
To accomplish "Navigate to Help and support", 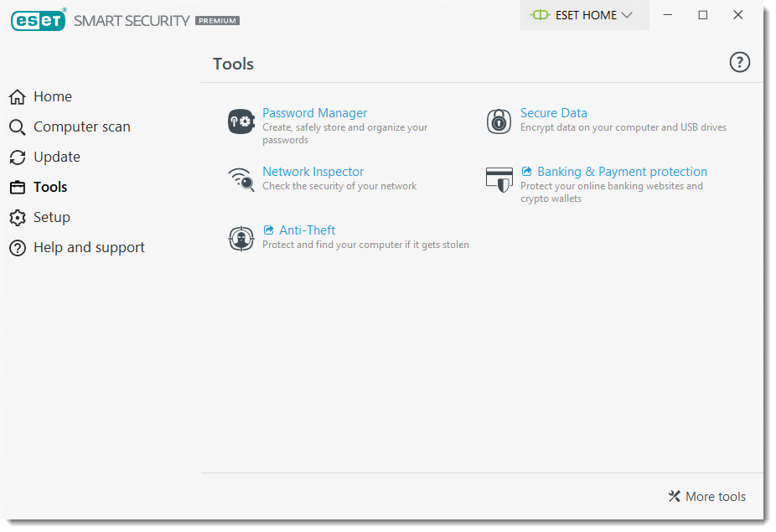I will [x=89, y=247].
